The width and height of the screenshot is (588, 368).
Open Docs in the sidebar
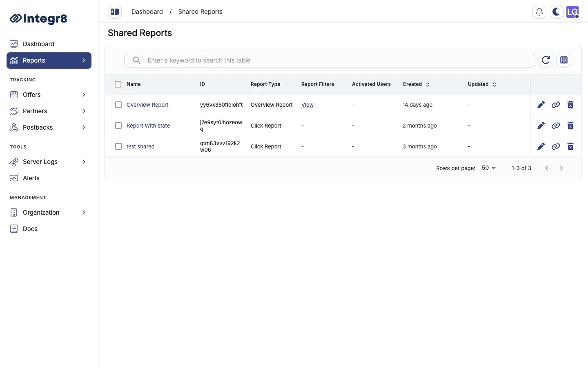(49, 229)
